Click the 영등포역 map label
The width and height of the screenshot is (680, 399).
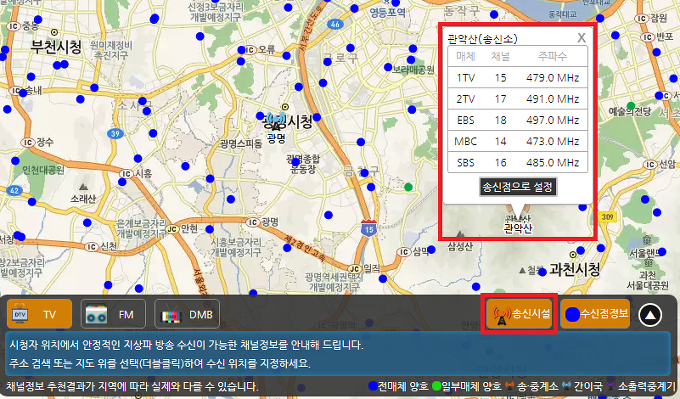(x=387, y=12)
